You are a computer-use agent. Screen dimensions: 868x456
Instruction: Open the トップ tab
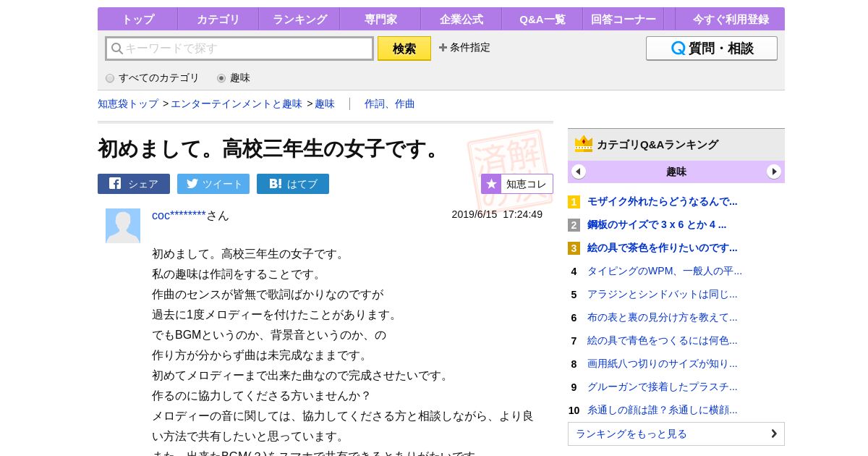coord(137,20)
